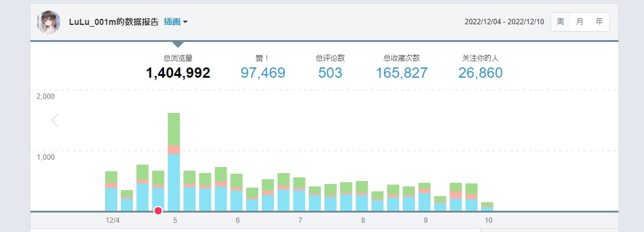Open the 插画 category dropdown
This screenshot has width=644, height=232.
tap(176, 22)
